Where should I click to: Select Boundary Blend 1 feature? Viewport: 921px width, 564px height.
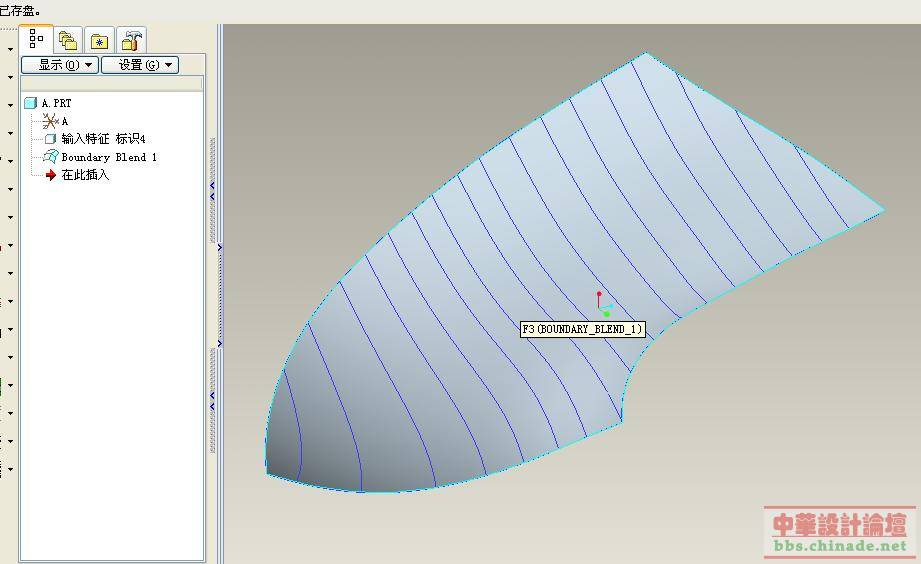tap(109, 157)
